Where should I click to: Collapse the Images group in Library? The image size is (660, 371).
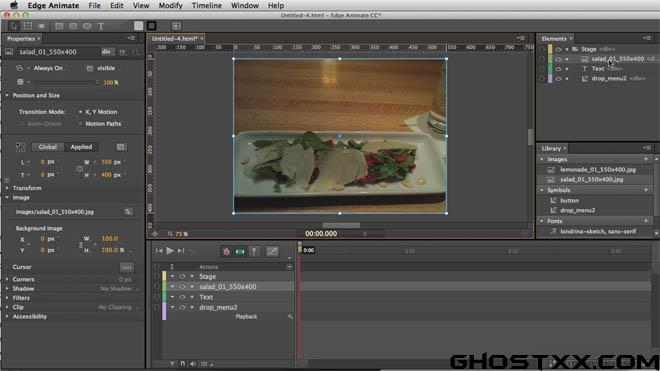click(542, 160)
